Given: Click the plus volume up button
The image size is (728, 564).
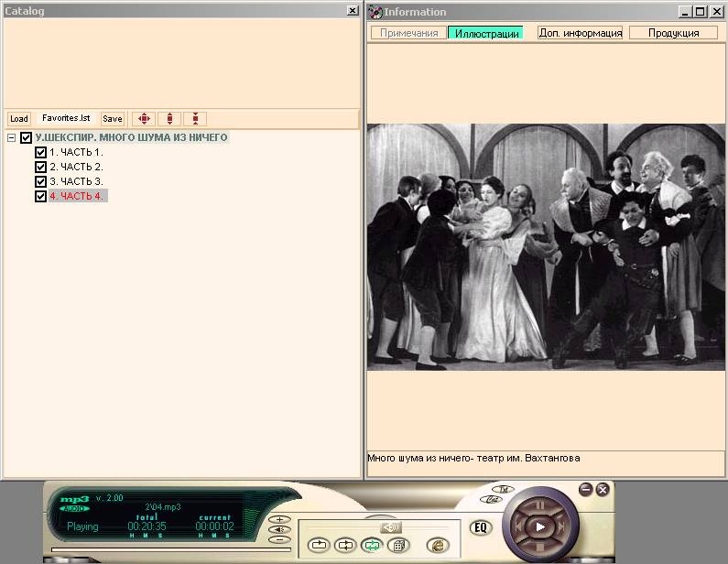Looking at the screenshot, I should (279, 519).
